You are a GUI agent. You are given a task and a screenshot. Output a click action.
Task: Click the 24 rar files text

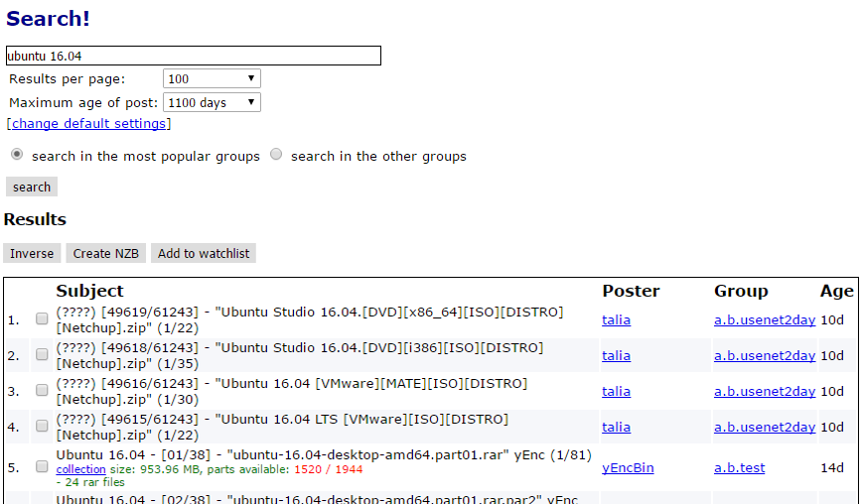click(x=90, y=482)
